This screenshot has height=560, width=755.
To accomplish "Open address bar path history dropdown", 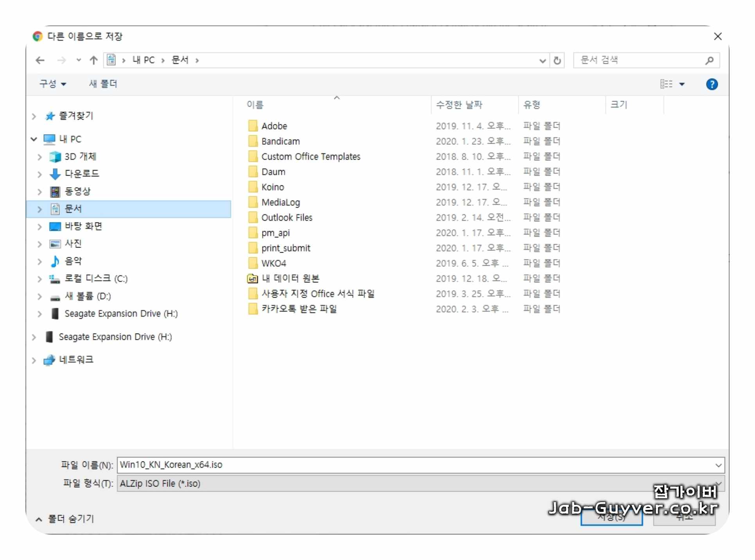I will point(542,61).
